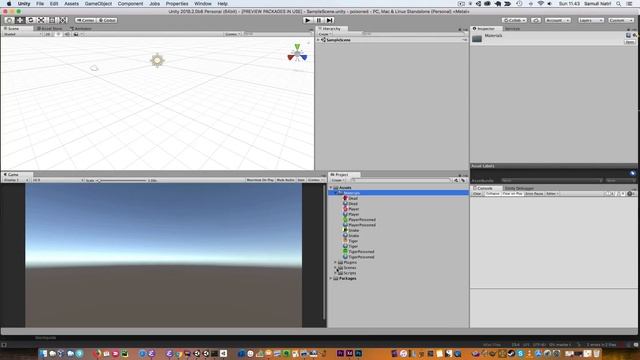Toggle 2D view mode in Scene
The height and width of the screenshot is (360, 640).
coord(48,34)
